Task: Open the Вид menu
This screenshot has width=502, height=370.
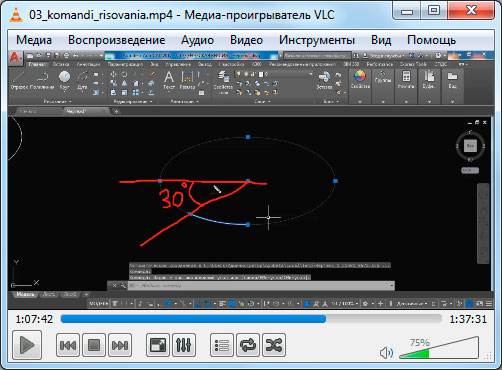Action: pyautogui.click(x=381, y=40)
